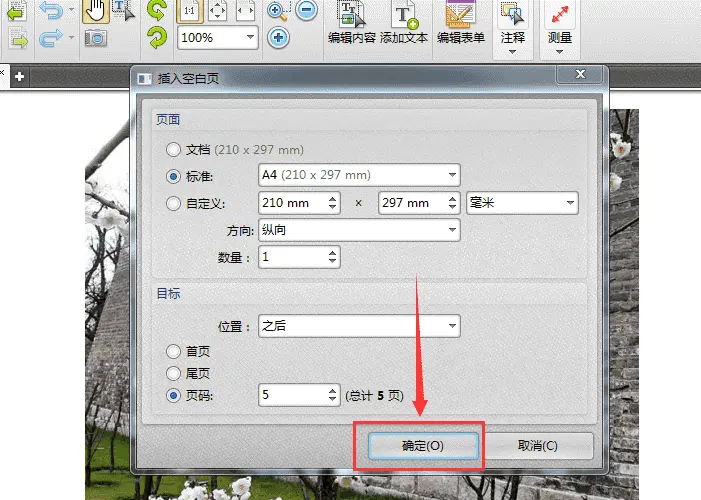
Task: Click the fit page icon
Action: [217, 11]
